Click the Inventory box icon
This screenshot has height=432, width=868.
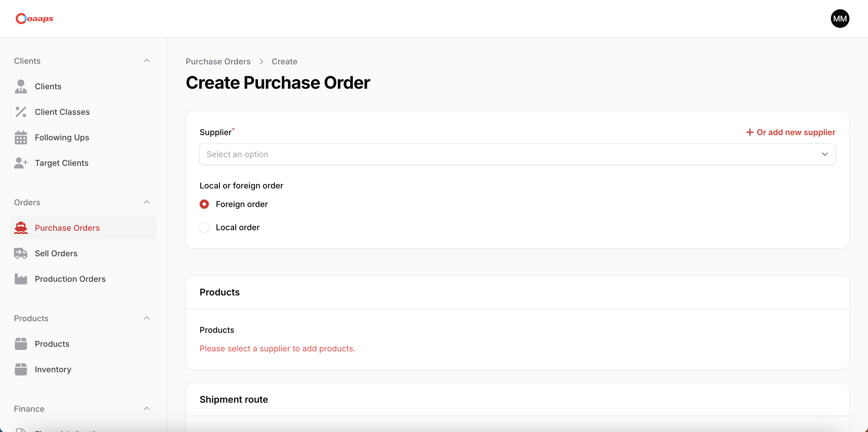point(21,369)
